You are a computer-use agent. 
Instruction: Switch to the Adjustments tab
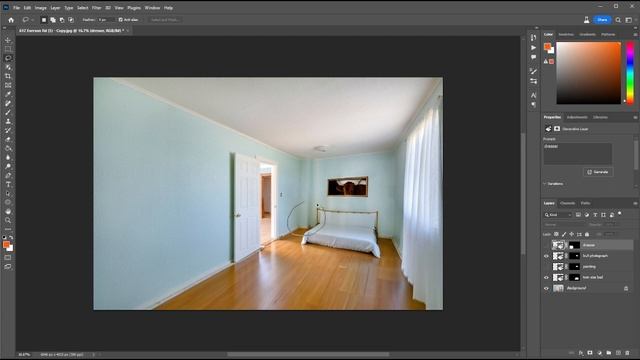[577, 118]
